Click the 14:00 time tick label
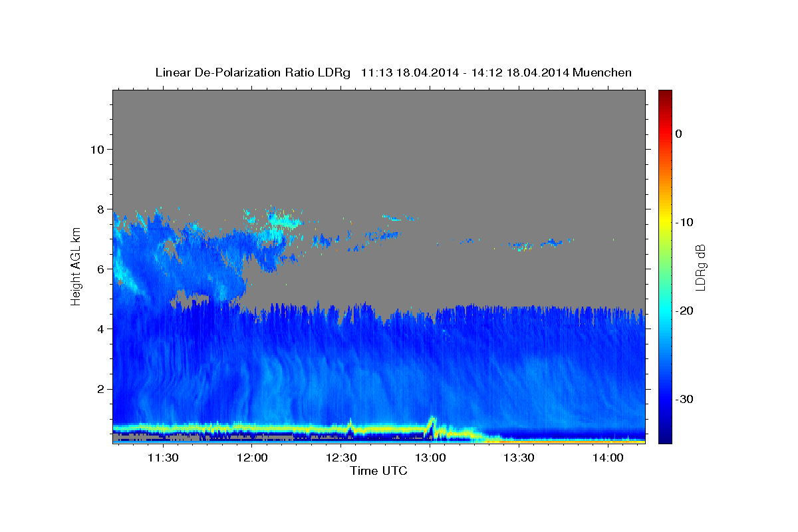Screen dimensions: 798x532 [x=607, y=458]
